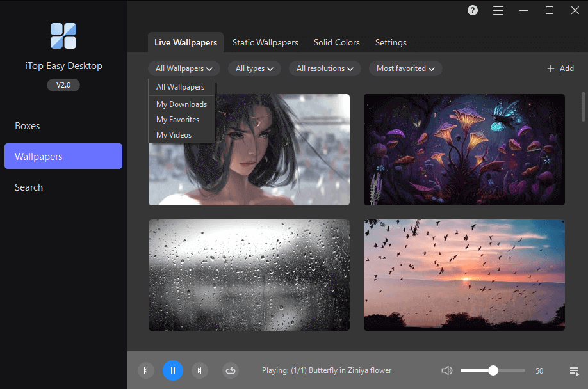Switch to the Static Wallpapers tab
The image size is (588, 389).
tap(265, 43)
